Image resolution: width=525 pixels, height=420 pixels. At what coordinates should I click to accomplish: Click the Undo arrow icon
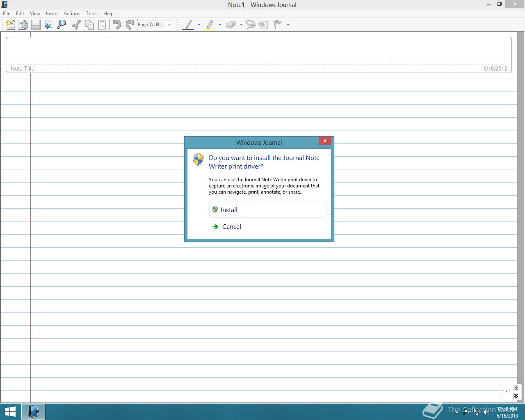117,25
